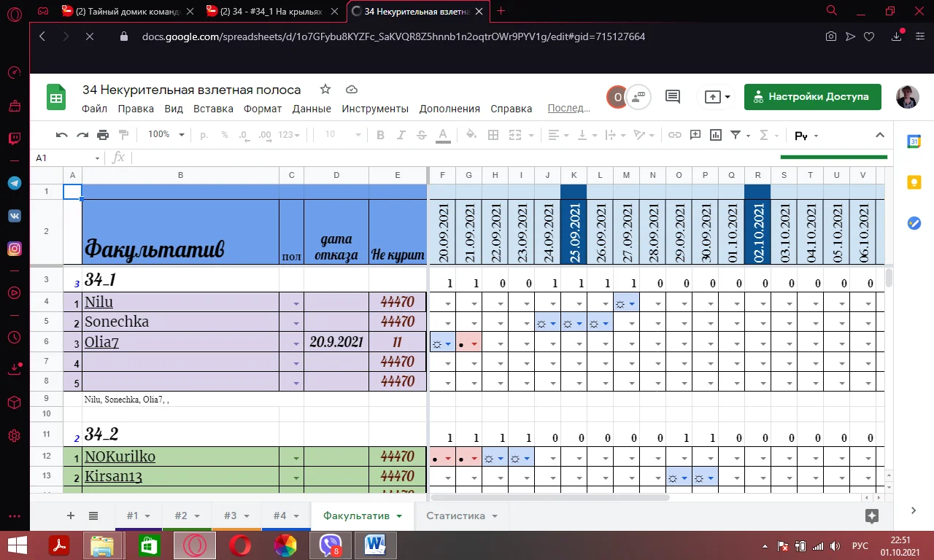Undo the last action
Viewport: 934px width, 560px height.
click(x=62, y=134)
